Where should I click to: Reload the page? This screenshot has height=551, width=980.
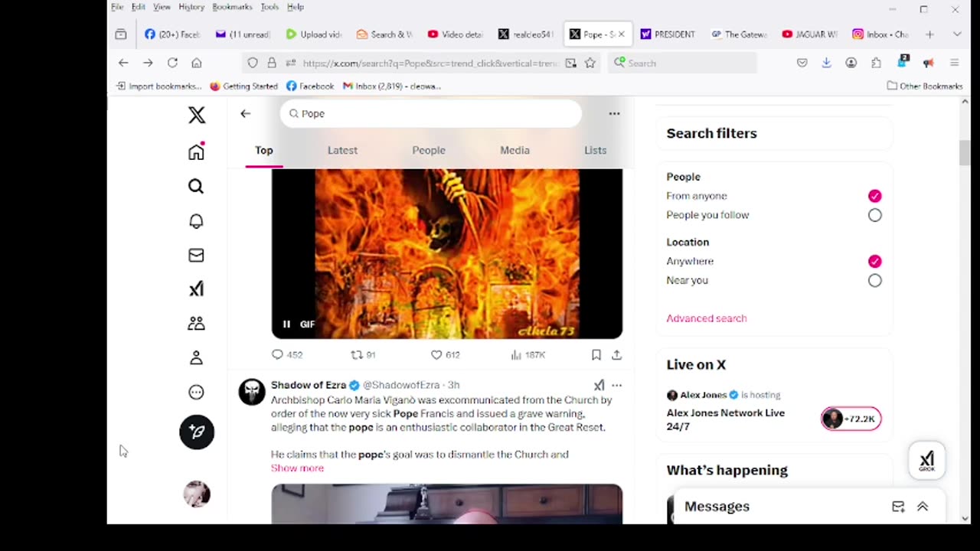(172, 63)
